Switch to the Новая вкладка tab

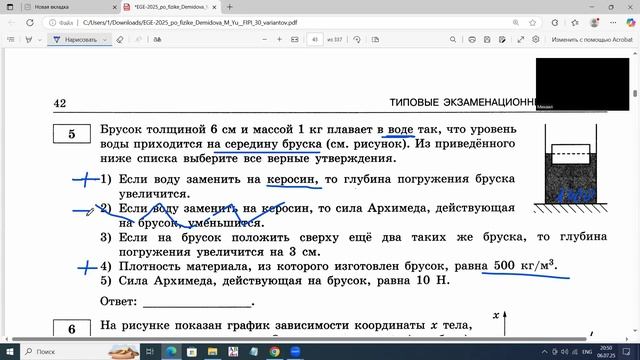(x=69, y=7)
